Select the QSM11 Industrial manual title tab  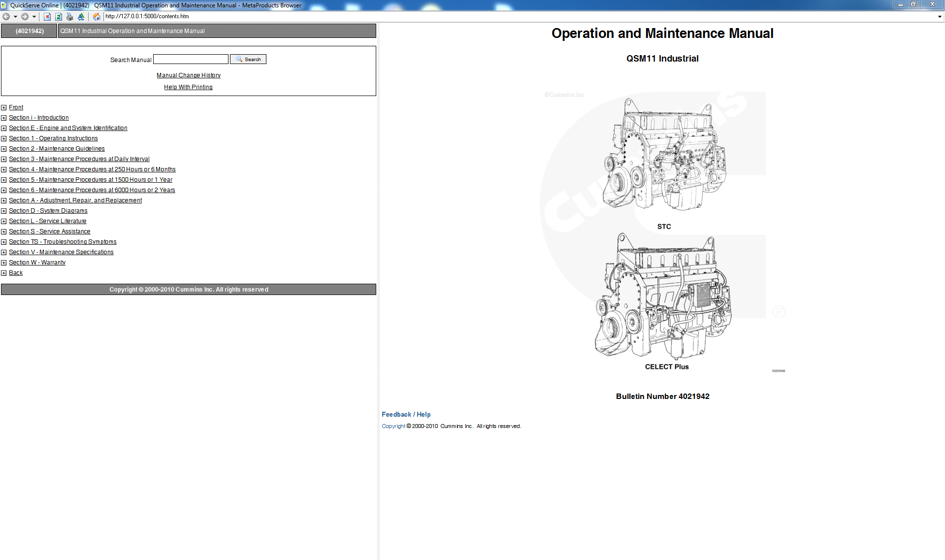tap(132, 31)
